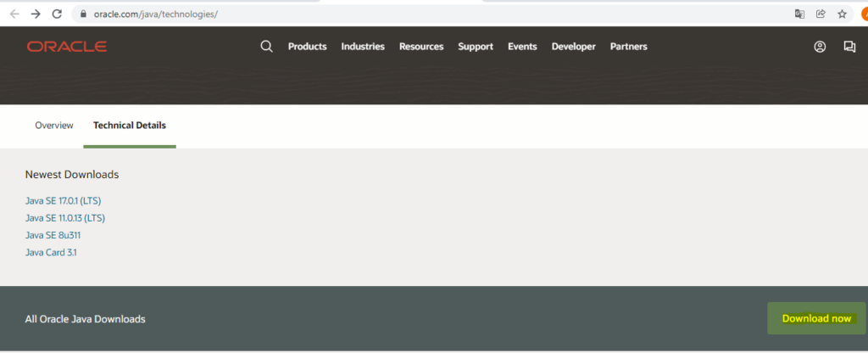Image resolution: width=868 pixels, height=353 pixels.
Task: Open the Events menu
Action: [x=522, y=47]
